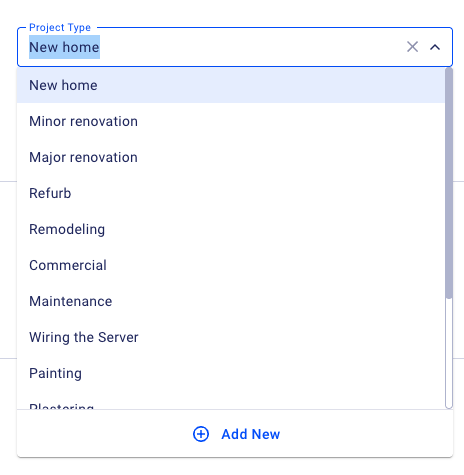Select the New home option
This screenshot has height=475, width=464.
pyautogui.click(x=231, y=85)
